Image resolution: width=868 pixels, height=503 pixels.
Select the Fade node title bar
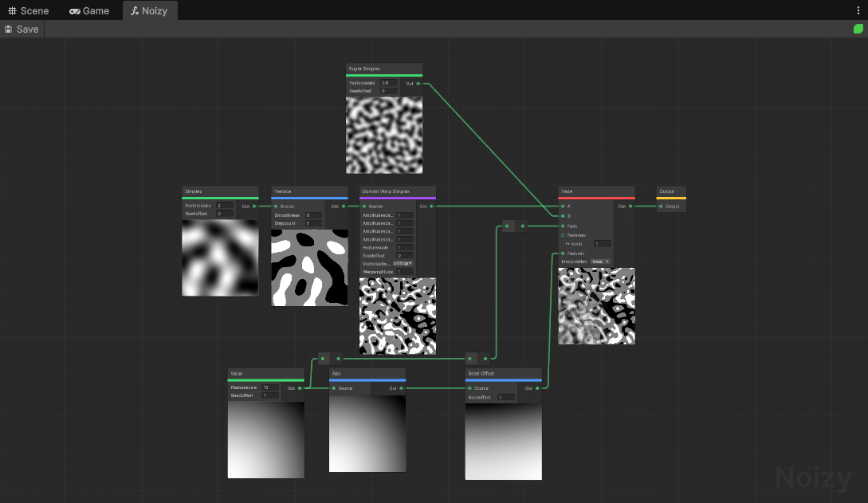[x=596, y=191]
